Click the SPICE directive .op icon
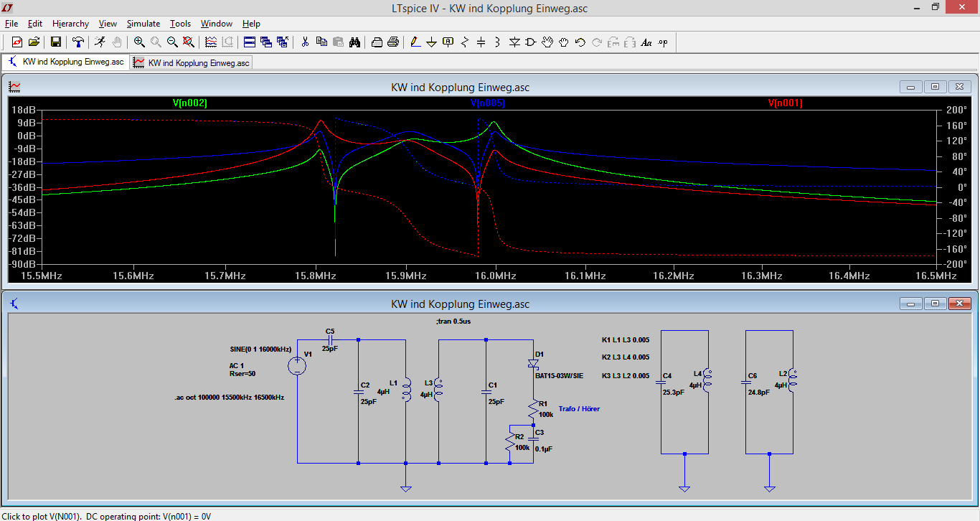 click(663, 42)
